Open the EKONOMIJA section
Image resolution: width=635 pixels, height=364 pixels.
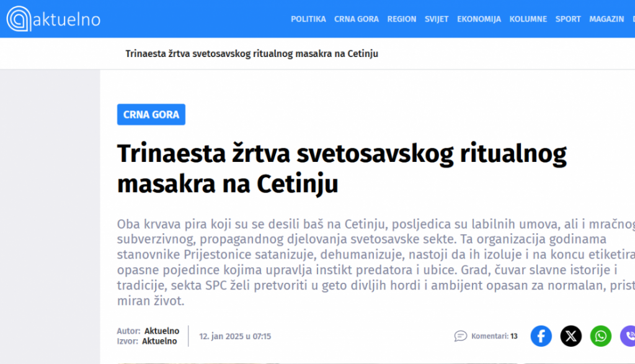coord(479,19)
